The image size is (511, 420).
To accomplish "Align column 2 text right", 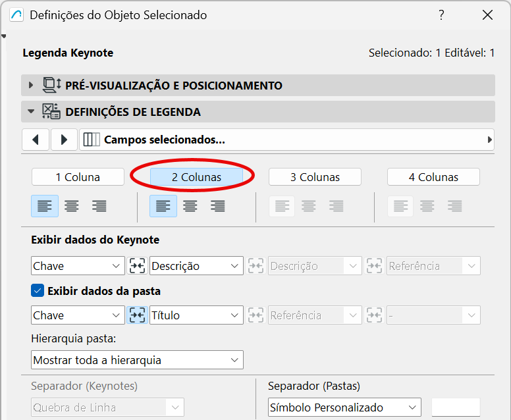I will coord(218,206).
